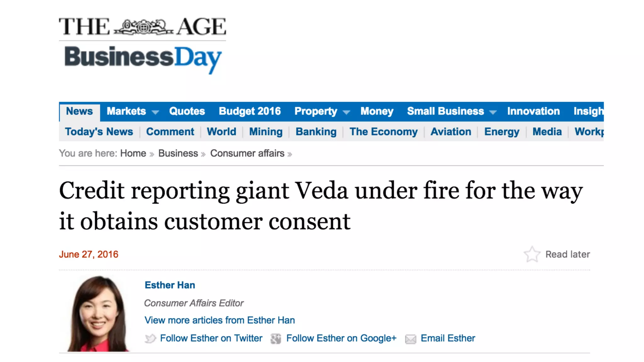Click the Read later star icon
The height and width of the screenshot is (362, 644).
tap(532, 254)
